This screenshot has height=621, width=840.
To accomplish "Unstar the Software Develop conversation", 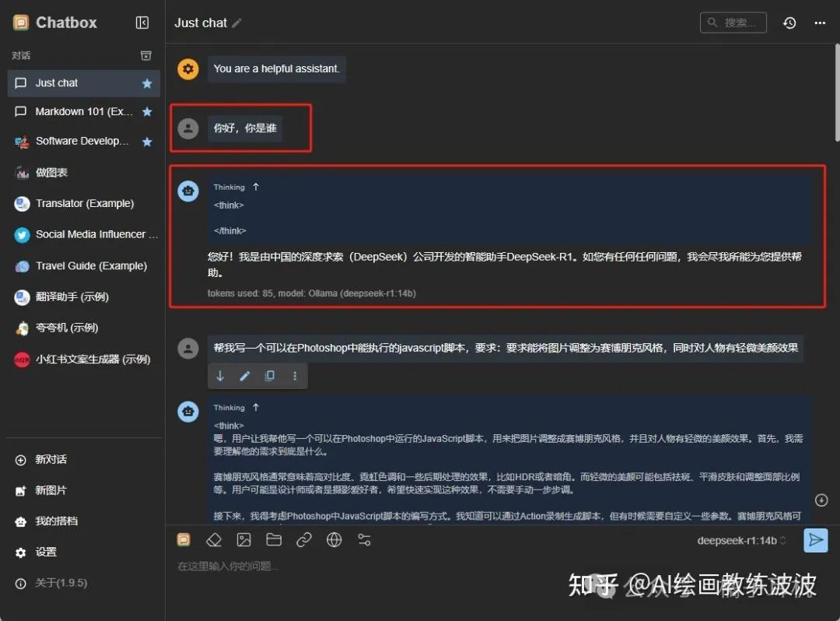I will (x=147, y=142).
